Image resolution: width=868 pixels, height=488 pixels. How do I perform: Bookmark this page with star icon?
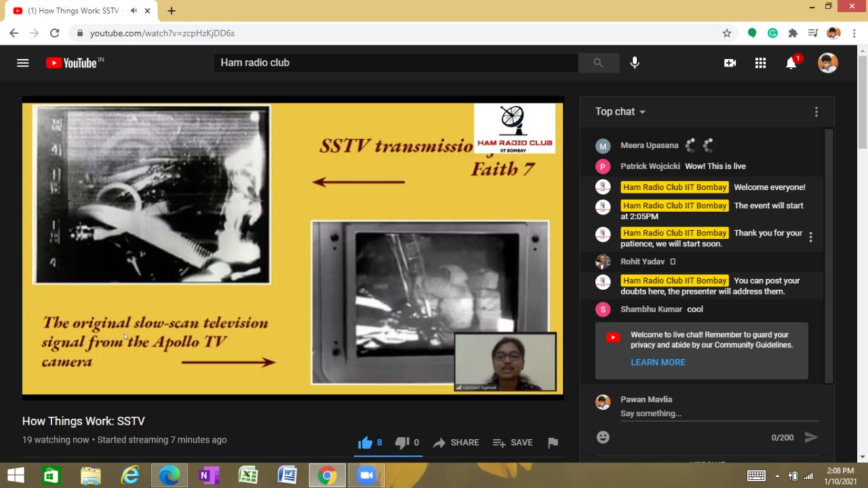click(x=727, y=33)
